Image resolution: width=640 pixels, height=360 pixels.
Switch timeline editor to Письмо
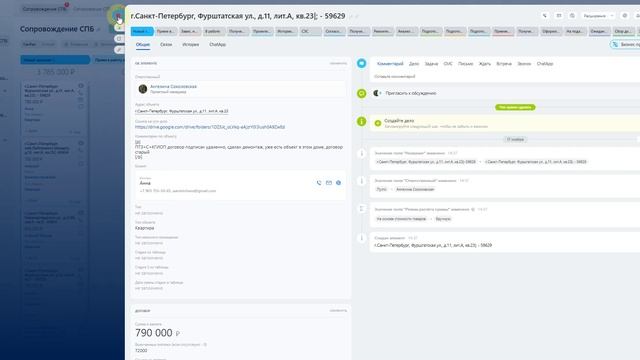pos(465,64)
